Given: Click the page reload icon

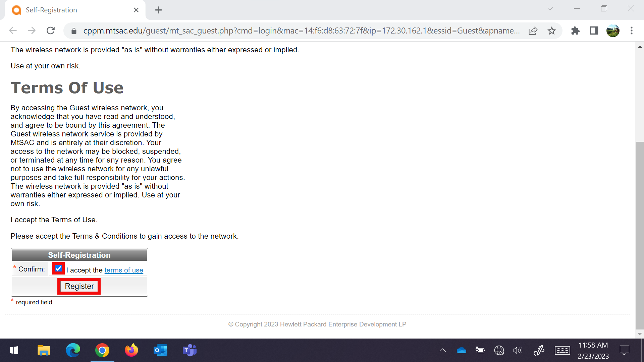Looking at the screenshot, I should (50, 30).
